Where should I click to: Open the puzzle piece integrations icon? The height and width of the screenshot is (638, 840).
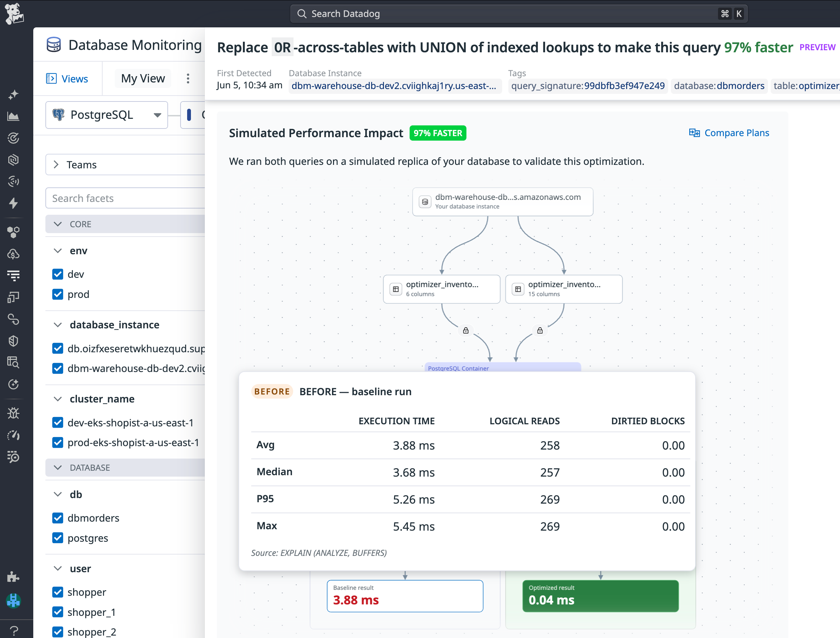(x=14, y=577)
